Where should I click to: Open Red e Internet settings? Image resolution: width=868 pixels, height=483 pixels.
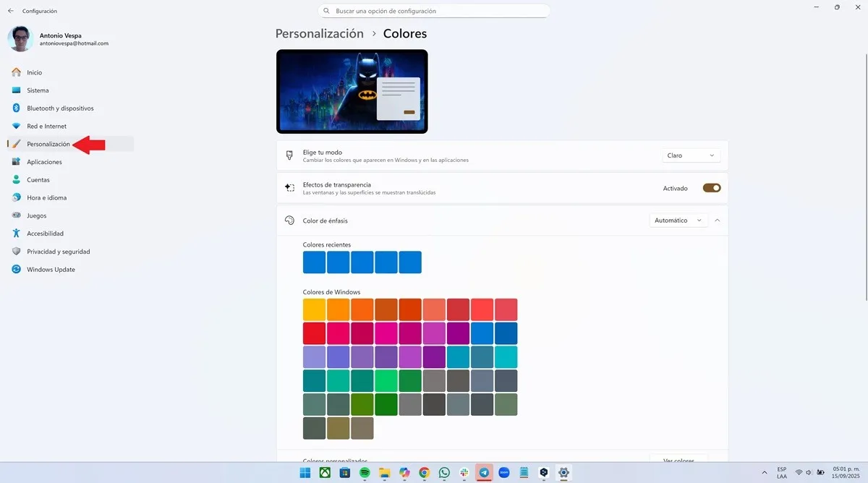coord(69,126)
